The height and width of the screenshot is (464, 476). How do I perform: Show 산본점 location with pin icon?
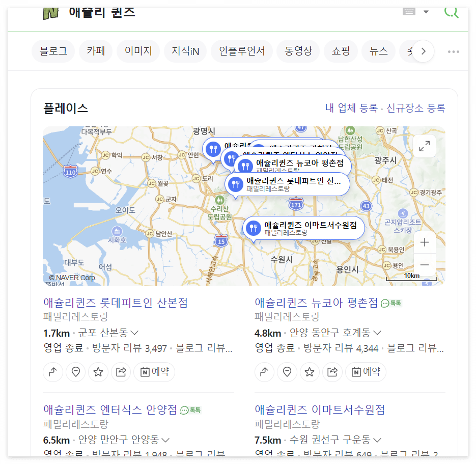click(x=75, y=372)
